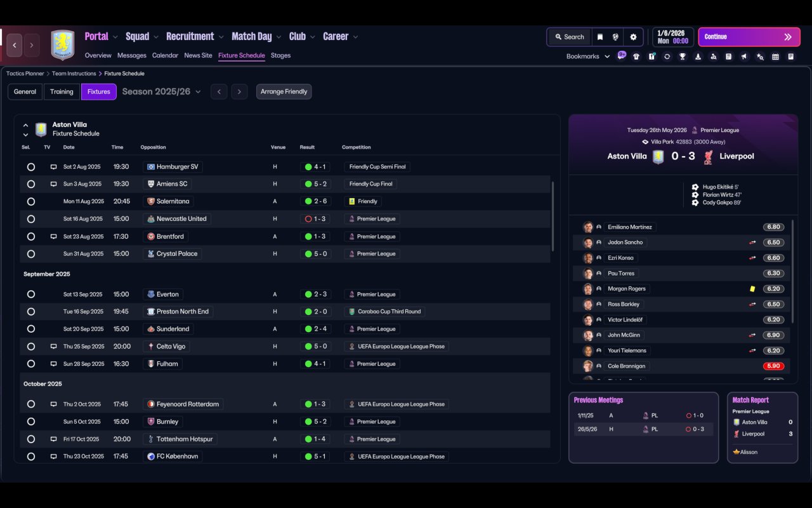Click the Liverpool crest in the match panel

708,156
